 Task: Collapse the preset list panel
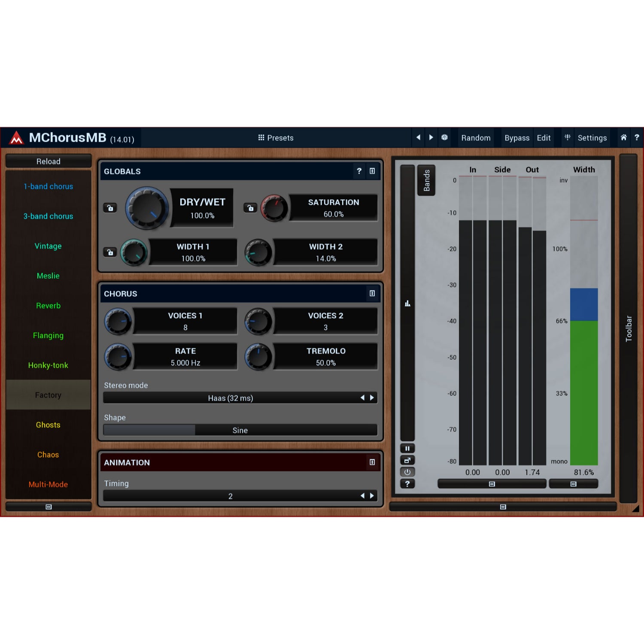point(49,507)
